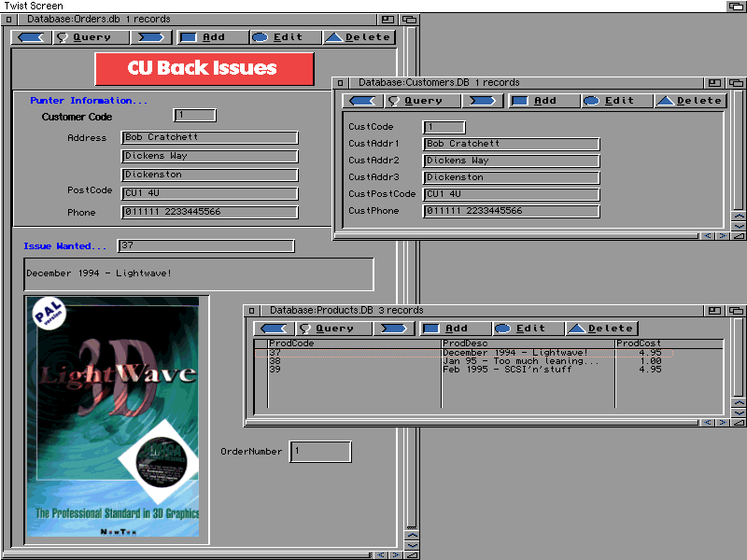Click Dickens Way address field in Orders
This screenshot has height=560, width=747.
(209, 156)
